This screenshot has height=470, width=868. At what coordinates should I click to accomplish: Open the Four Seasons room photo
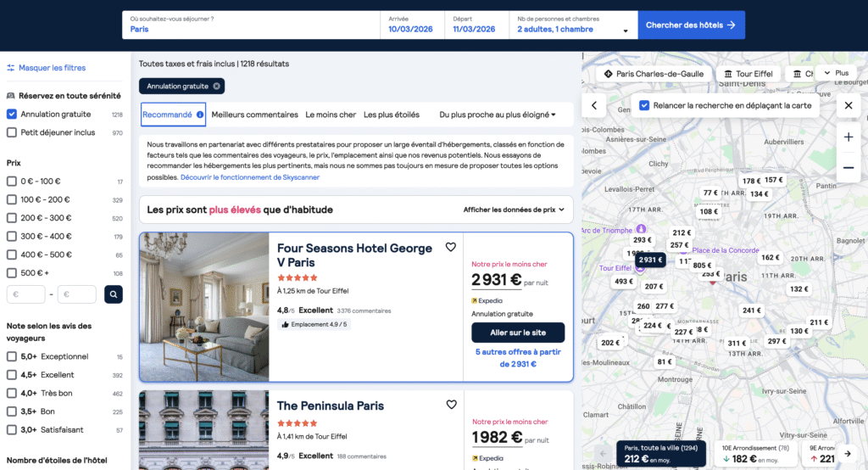(204, 307)
